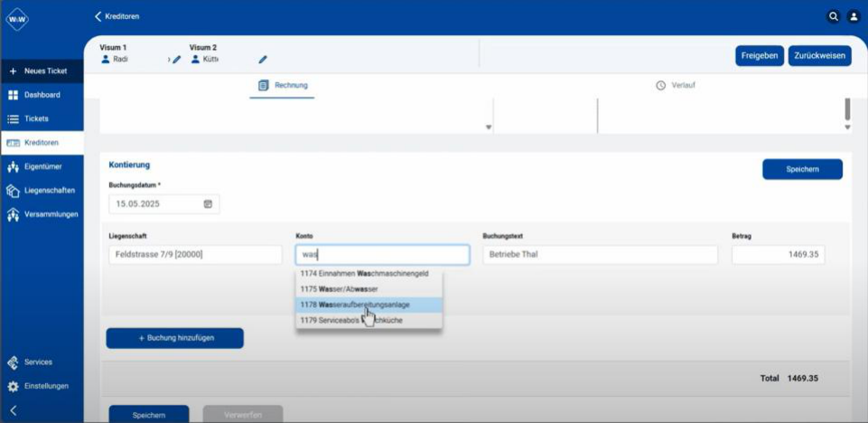Screen dimensions: 868x423
Task: Click the Versammlungen group icon
Action: point(14,215)
